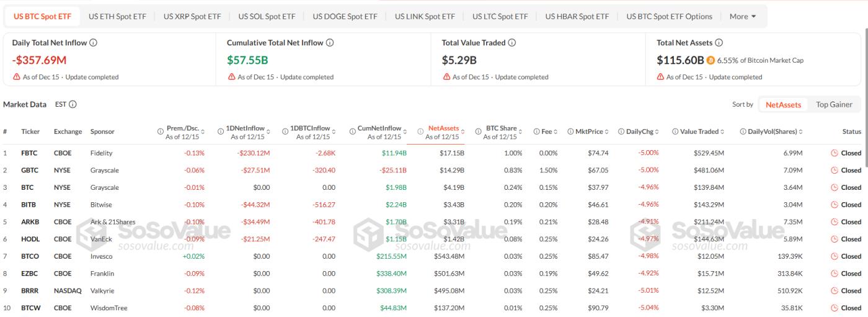
Task: Click info icon before Prem./Dsc. column header
Action: [161, 132]
